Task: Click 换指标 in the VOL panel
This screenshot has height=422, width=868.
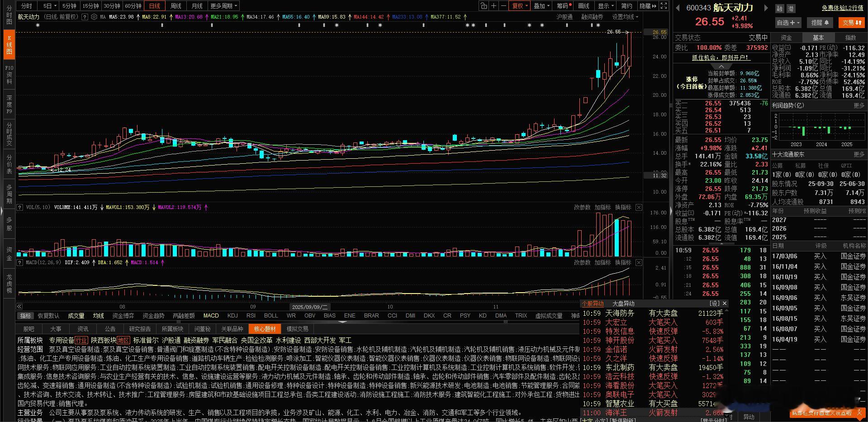Action: tap(623, 207)
